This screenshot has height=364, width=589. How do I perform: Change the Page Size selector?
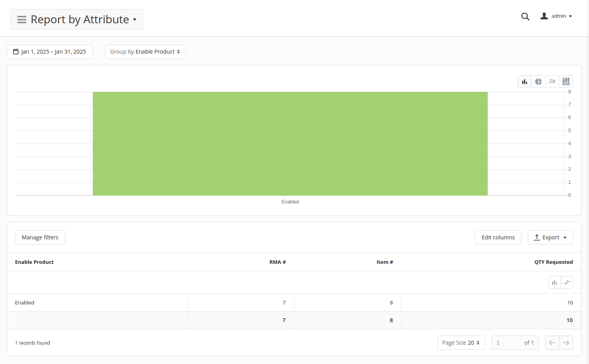tap(461, 343)
